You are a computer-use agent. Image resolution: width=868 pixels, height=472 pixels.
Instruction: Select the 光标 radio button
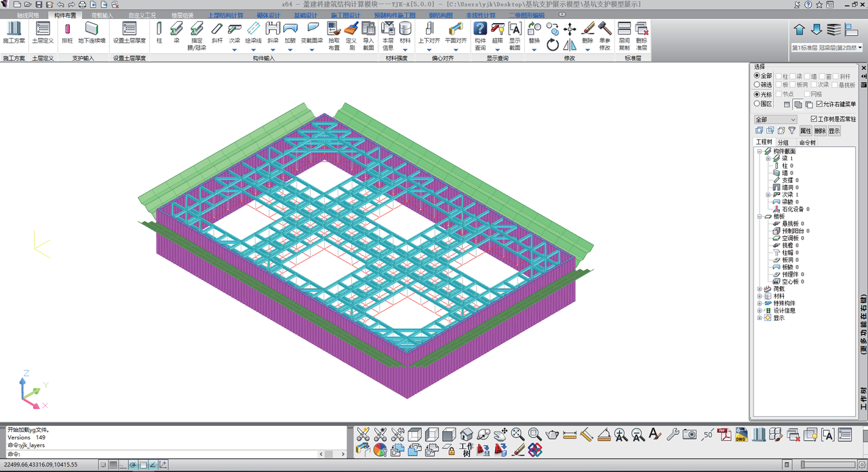(x=763, y=94)
